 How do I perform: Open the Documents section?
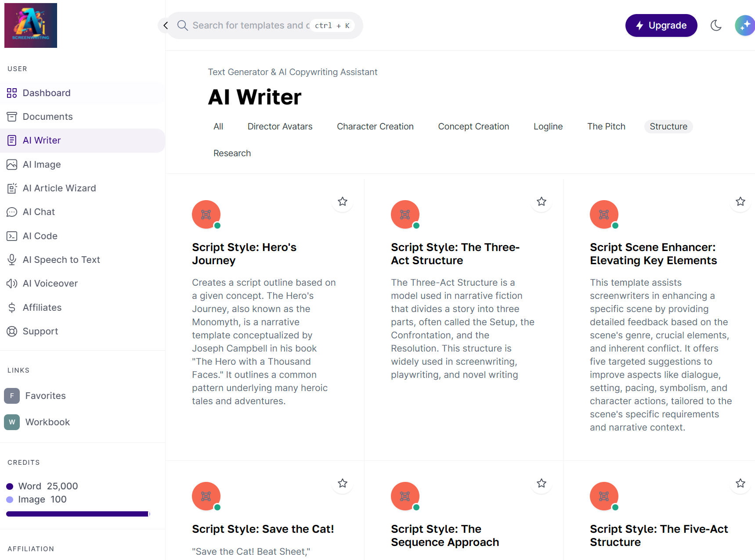click(x=47, y=116)
